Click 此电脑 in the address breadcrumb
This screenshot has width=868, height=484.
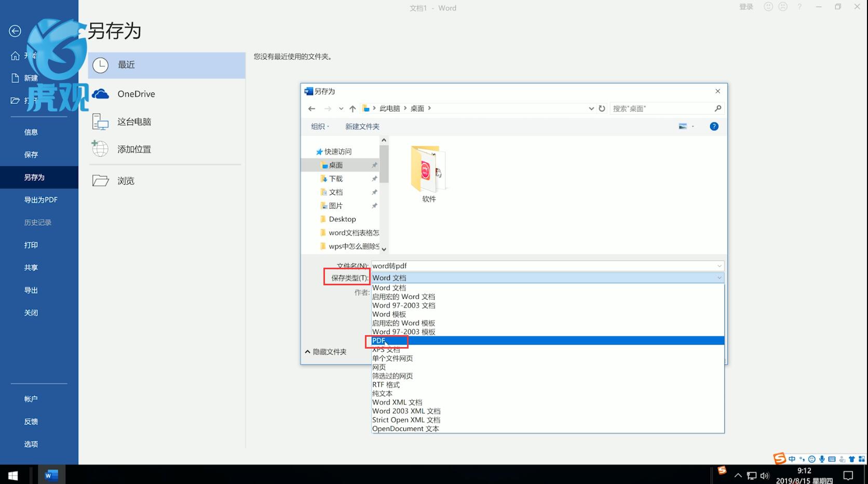[390, 108]
